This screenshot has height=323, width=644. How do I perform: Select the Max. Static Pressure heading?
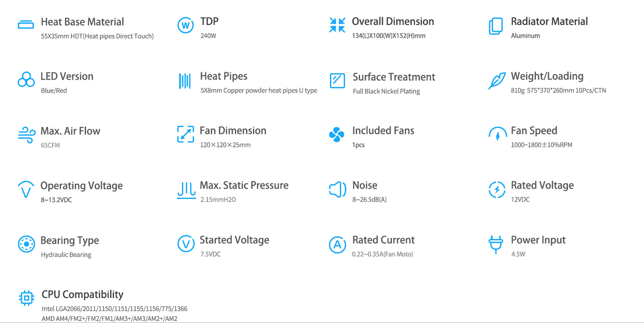244,185
